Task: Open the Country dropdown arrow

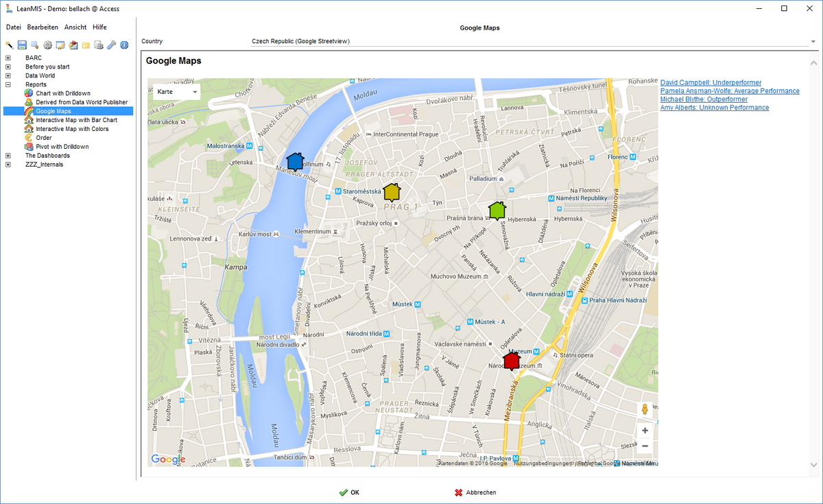Action: pyautogui.click(x=813, y=42)
